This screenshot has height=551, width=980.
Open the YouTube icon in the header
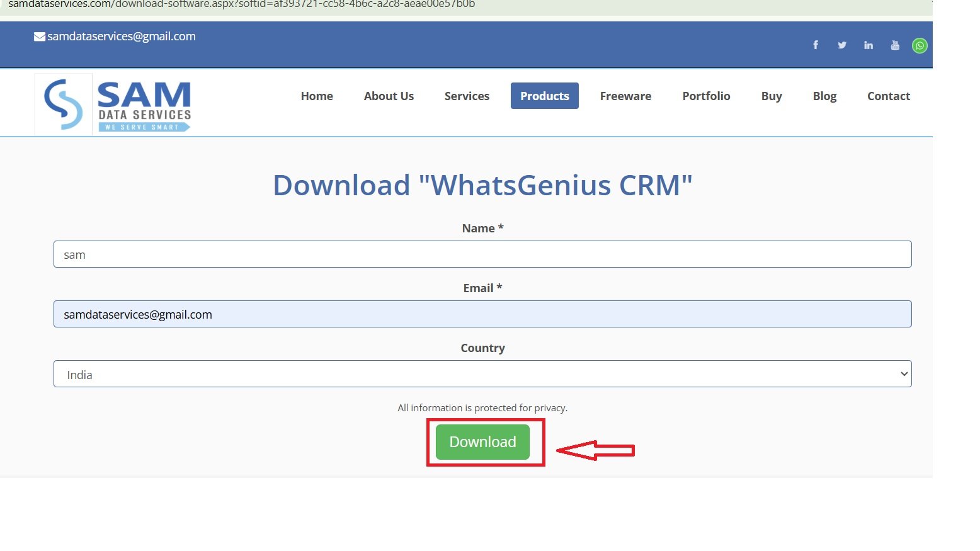pos(895,45)
